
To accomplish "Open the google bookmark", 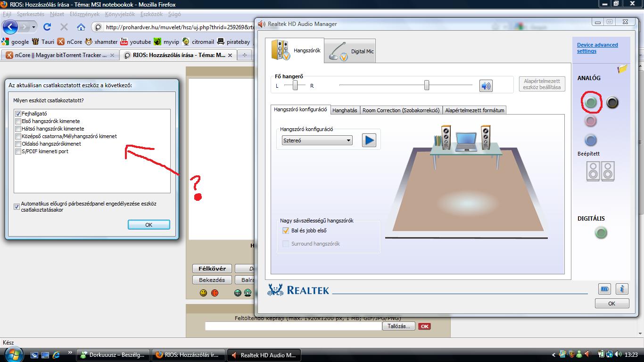I will click(16, 41).
